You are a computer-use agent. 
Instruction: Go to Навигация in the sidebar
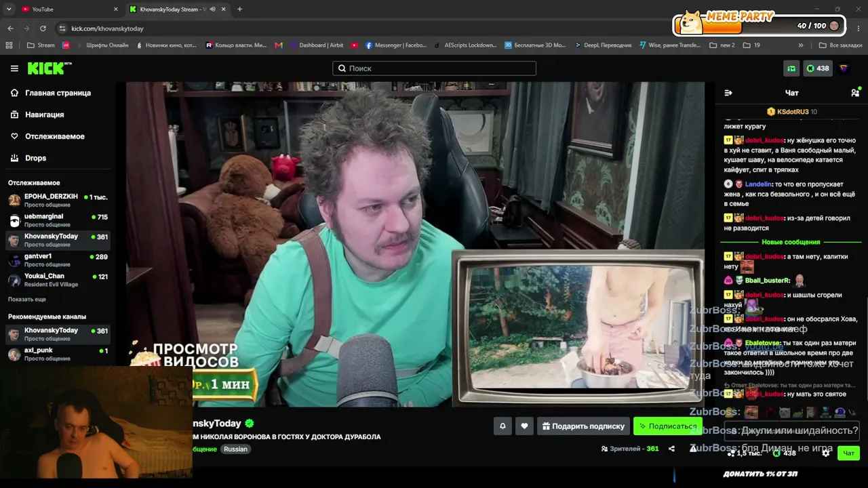(45, 115)
